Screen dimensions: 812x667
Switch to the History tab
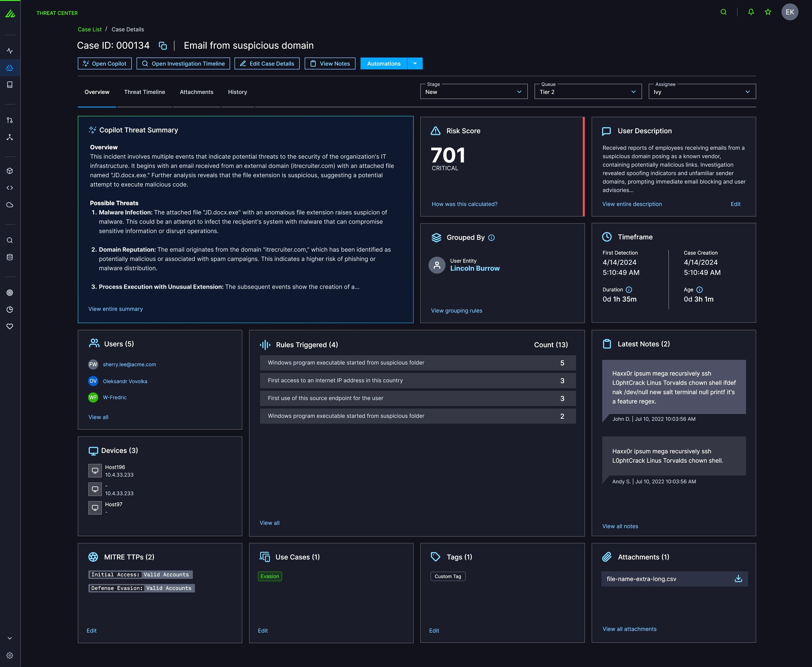coord(237,92)
